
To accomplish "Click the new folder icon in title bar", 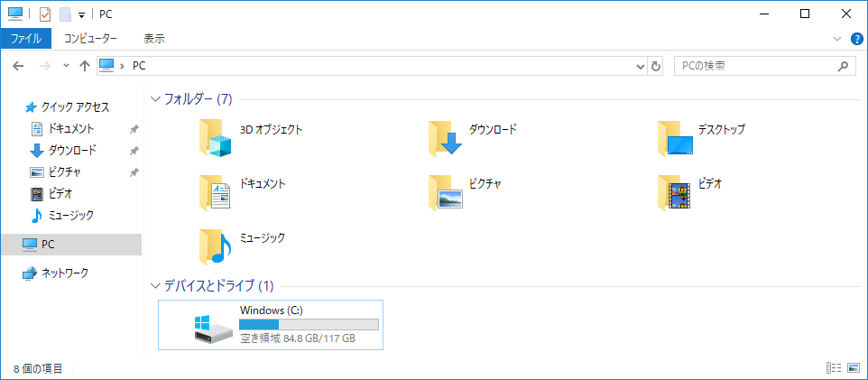I will [65, 14].
